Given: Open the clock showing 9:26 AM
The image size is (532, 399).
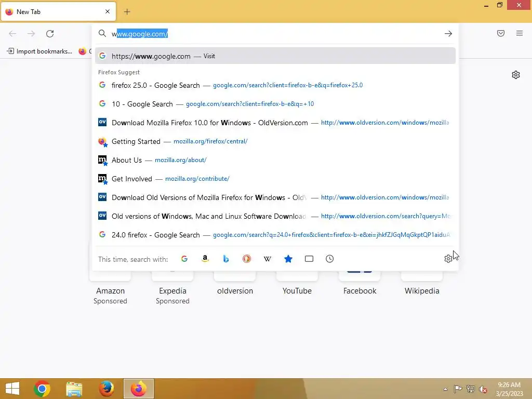Looking at the screenshot, I should click(509, 389).
